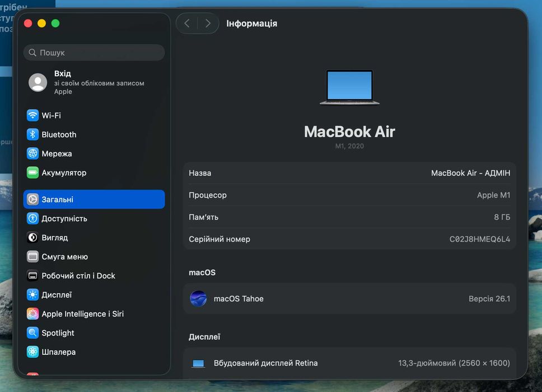Click the macOS Tahoe logo icon
The image size is (542, 392).
(x=198, y=298)
